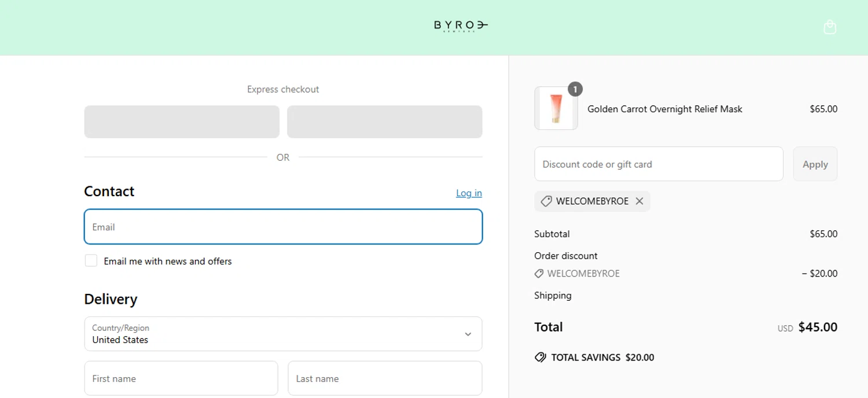Click the First name field

[181, 378]
